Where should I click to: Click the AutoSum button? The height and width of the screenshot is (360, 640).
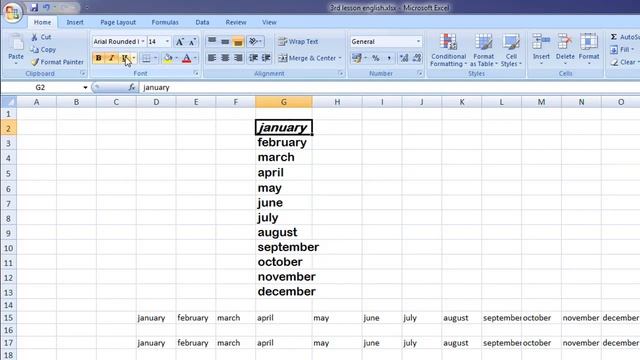click(624, 37)
